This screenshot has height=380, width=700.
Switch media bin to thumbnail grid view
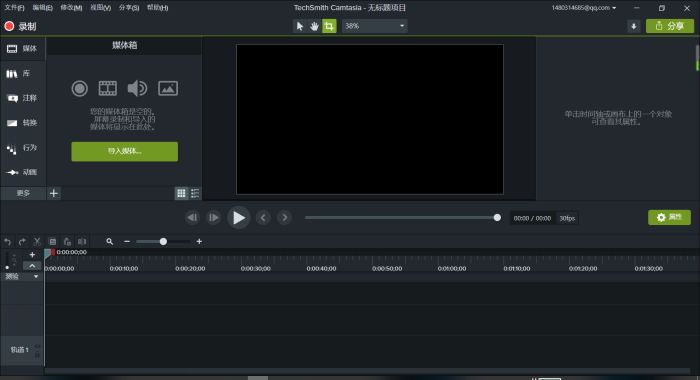pos(181,193)
